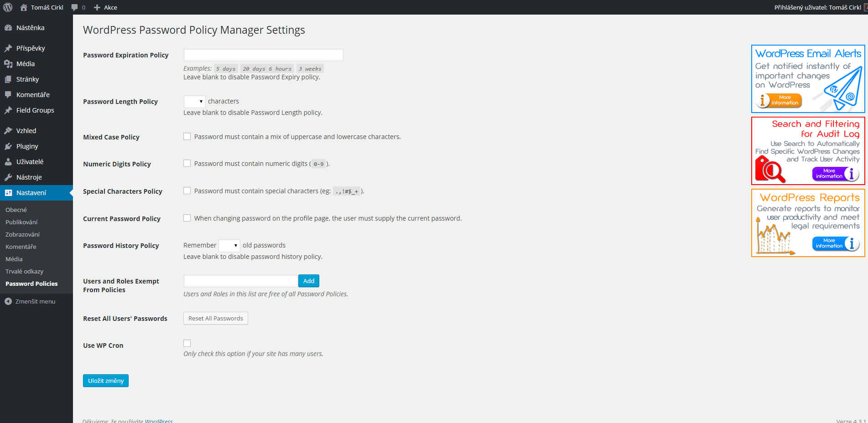Open the Média settings submenu item

[x=14, y=259]
